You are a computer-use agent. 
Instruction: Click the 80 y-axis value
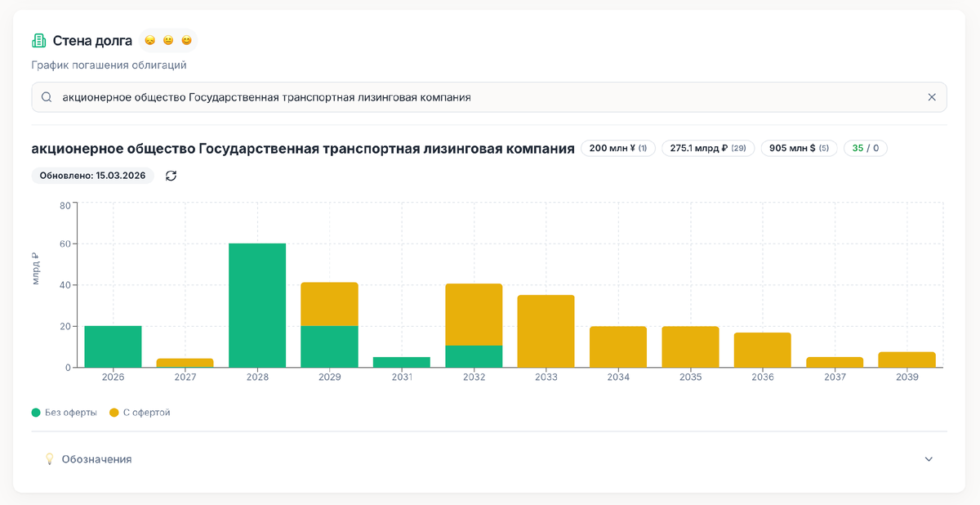(65, 205)
